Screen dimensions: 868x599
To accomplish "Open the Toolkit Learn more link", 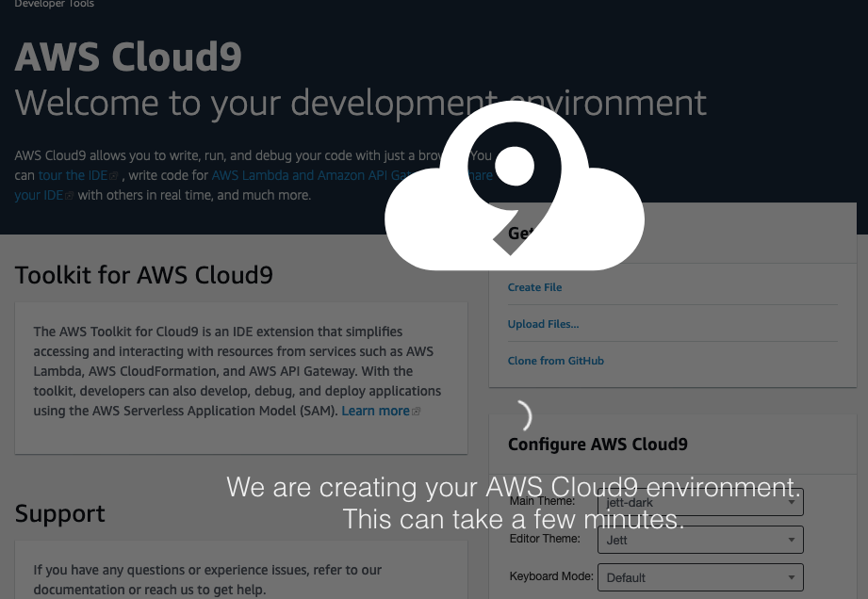I will [375, 411].
